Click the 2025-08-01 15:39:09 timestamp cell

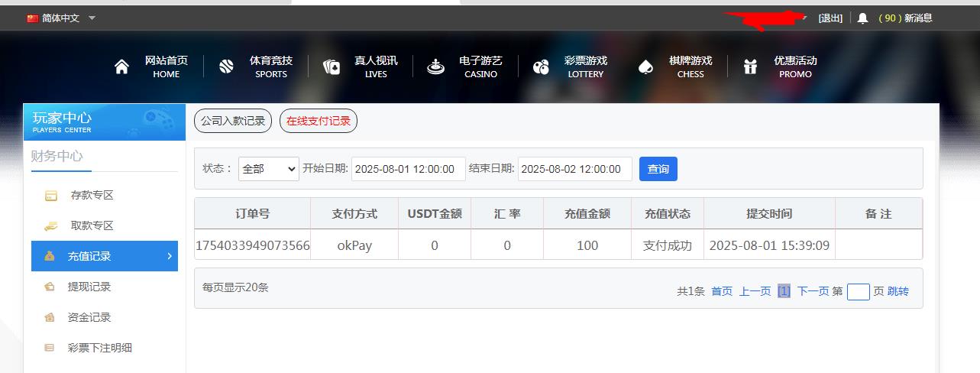click(769, 245)
